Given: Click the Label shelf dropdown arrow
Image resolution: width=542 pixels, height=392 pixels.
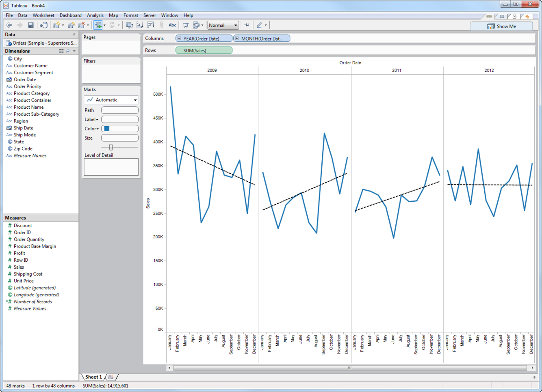Looking at the screenshot, I should 97,120.
